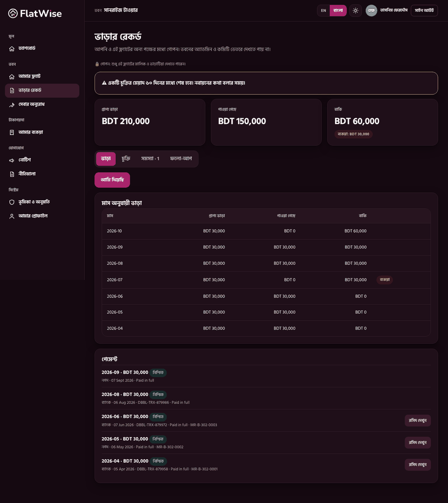
Task: Click the 'DBBL-TRX-879986' reference text
Action: pos(153,403)
